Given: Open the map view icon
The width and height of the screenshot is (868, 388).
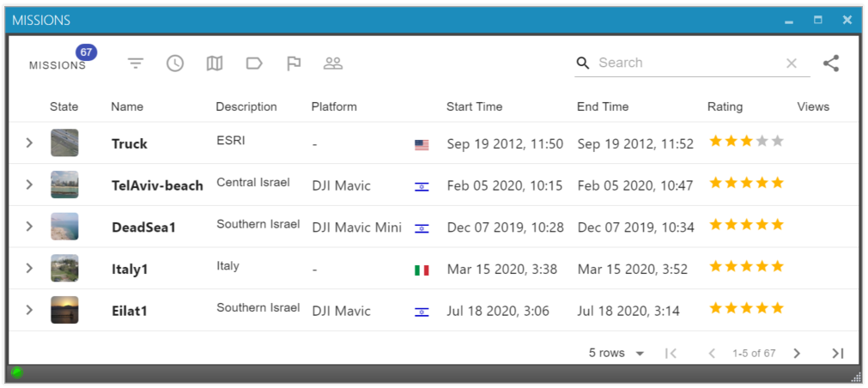Looking at the screenshot, I should (215, 64).
